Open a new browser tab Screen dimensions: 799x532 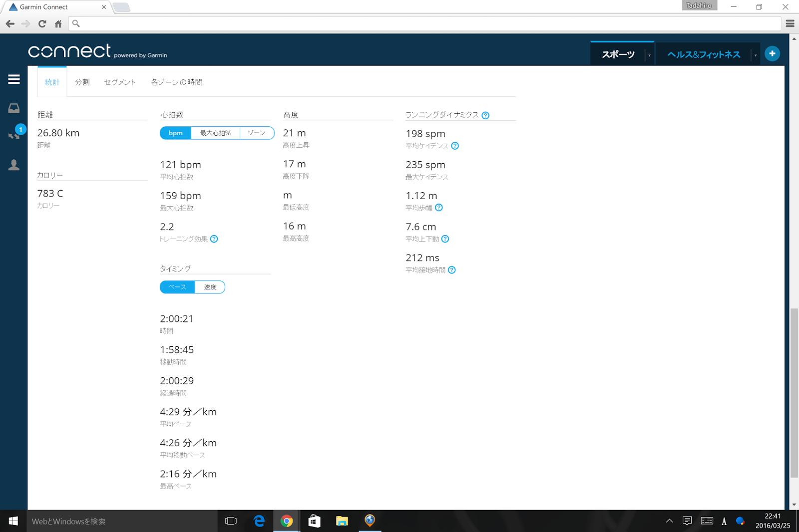pos(121,7)
